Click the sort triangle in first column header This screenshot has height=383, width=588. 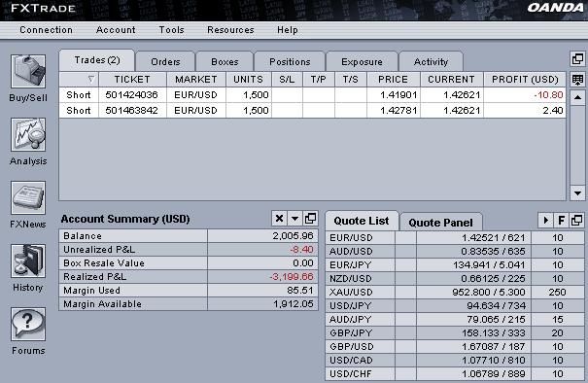[x=90, y=79]
